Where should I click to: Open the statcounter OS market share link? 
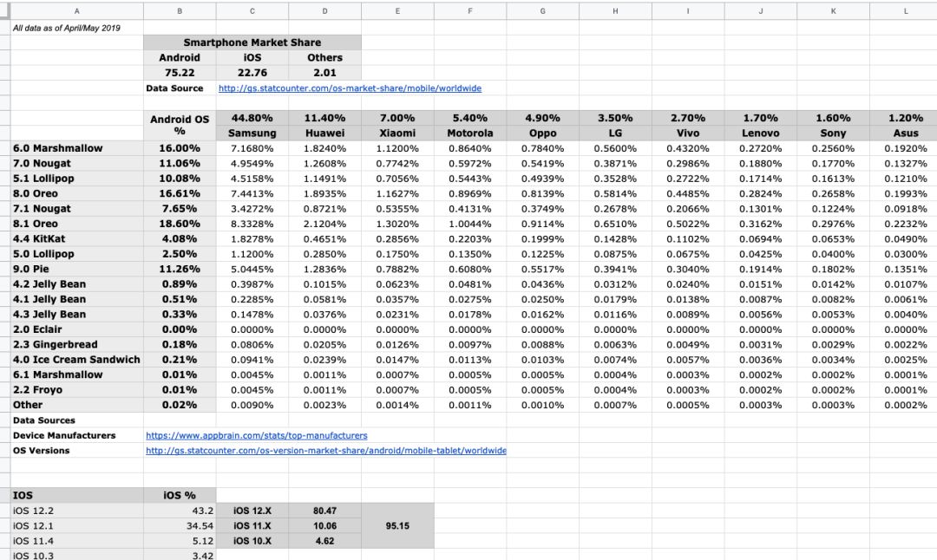coord(350,88)
